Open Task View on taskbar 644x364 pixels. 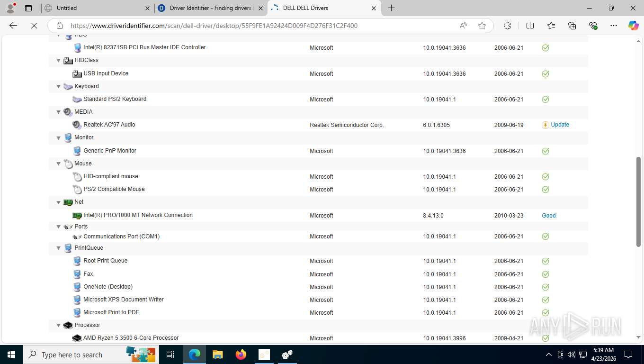tap(170, 355)
